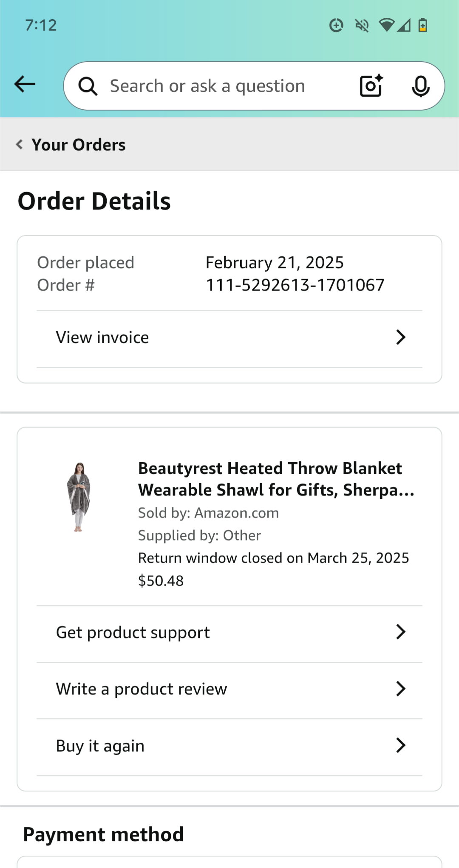
Task: Tap the battery indicator in status bar
Action: (423, 26)
